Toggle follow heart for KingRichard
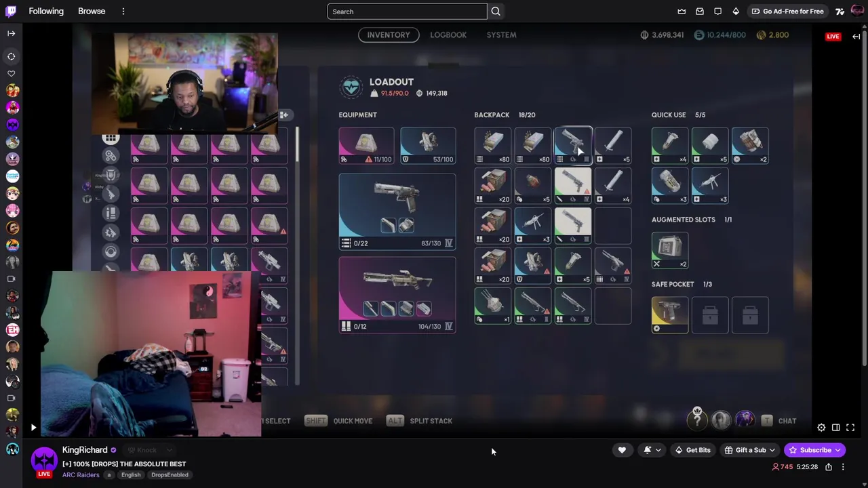The height and width of the screenshot is (488, 868). tap(622, 450)
